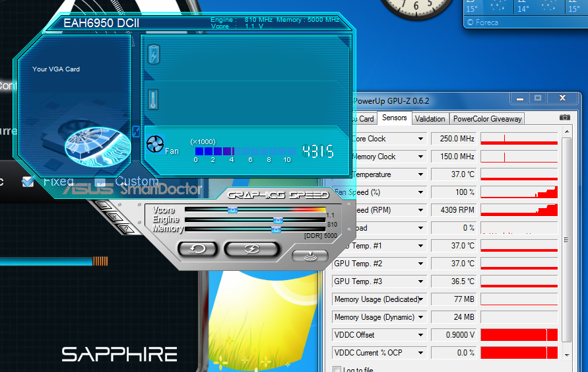Close the GPU-Z window
The height and width of the screenshot is (372, 588).
coord(562,98)
